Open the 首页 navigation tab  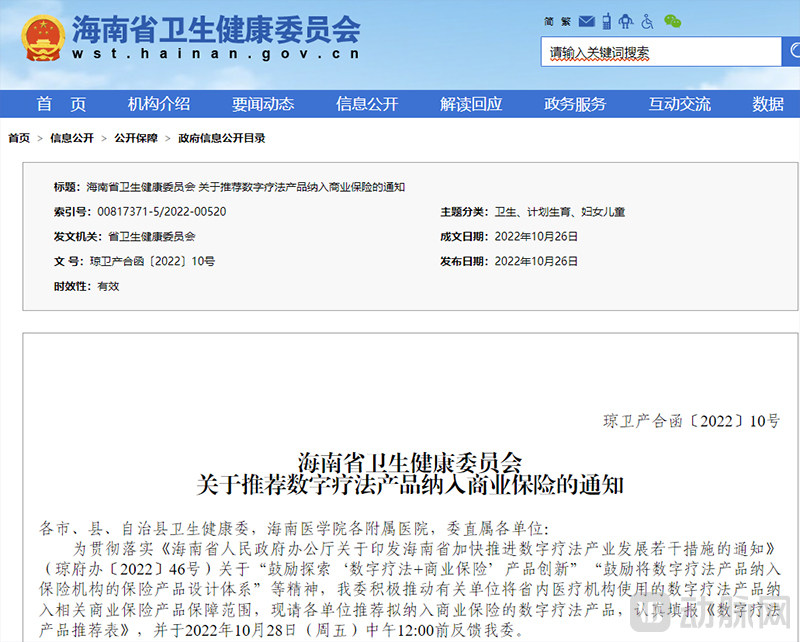click(62, 104)
